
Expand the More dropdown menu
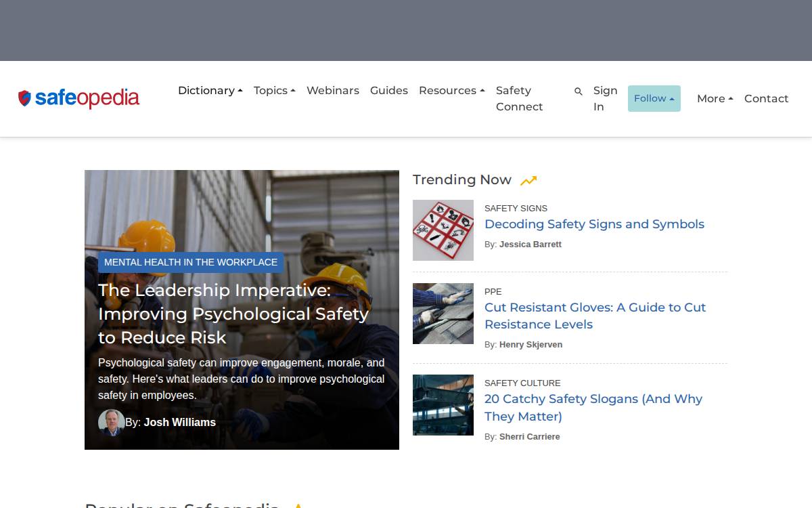click(x=715, y=98)
